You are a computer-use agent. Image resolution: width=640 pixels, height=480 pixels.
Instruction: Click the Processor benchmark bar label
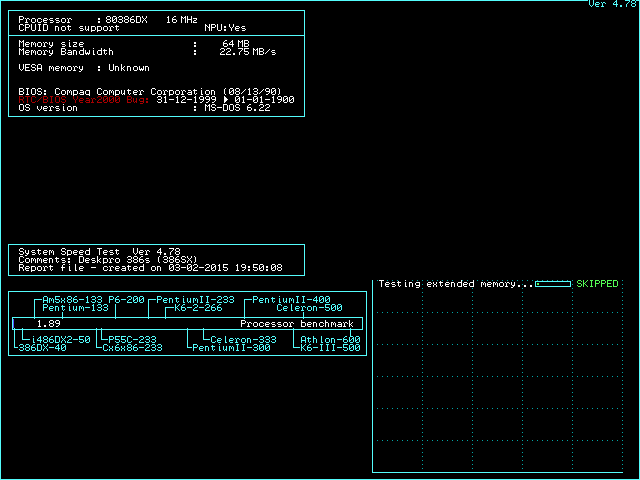[x=296, y=324]
